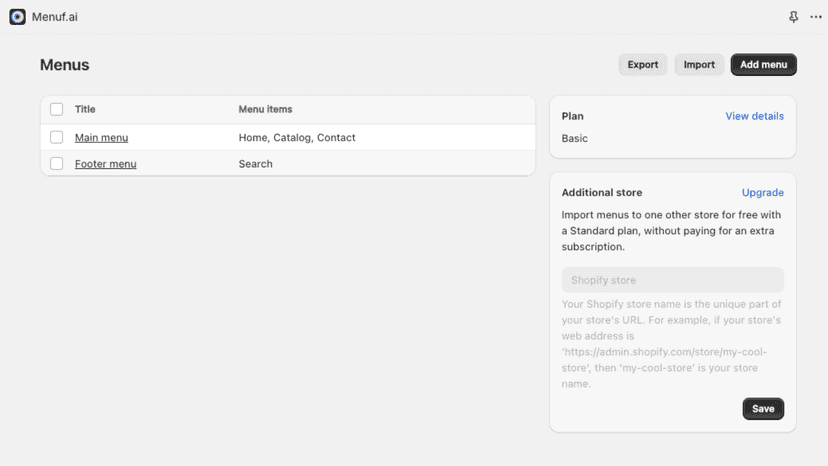The width and height of the screenshot is (828, 466).
Task: Click the 'Home, Catalog, Contact' cell
Action: point(297,137)
